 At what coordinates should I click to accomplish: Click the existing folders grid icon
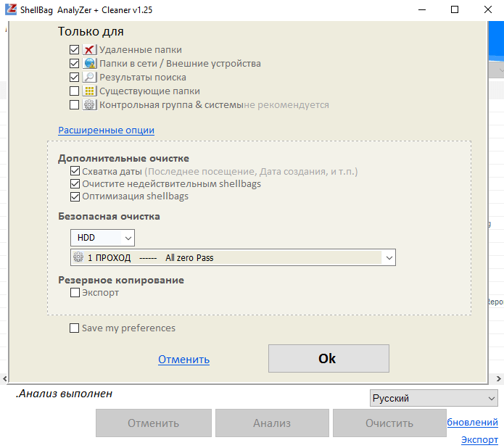[89, 91]
